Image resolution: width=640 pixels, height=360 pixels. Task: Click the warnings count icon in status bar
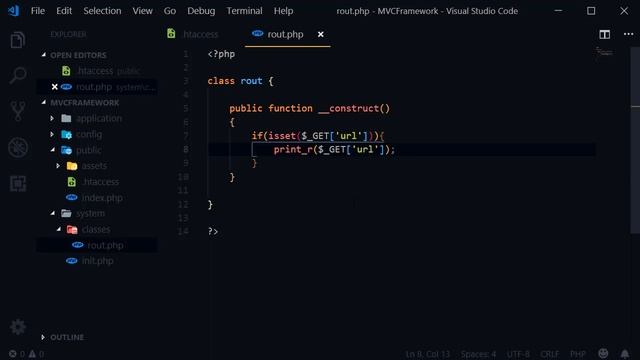tap(32, 354)
